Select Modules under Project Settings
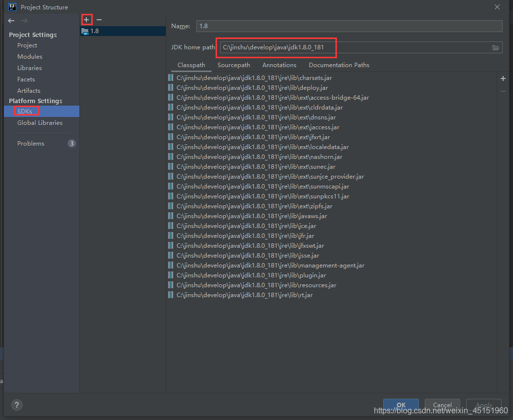Viewport: 513px width, 420px height. [x=29, y=56]
